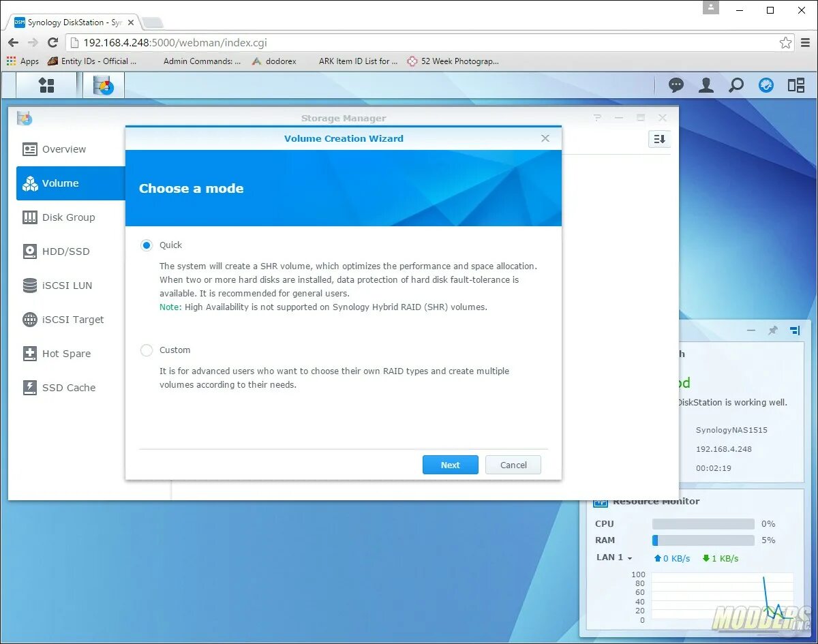Open the DSM Main Menu grid icon

click(x=46, y=85)
